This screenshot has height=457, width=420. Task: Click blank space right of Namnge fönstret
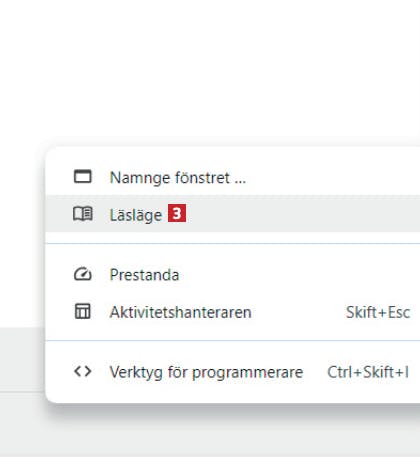click(333, 177)
